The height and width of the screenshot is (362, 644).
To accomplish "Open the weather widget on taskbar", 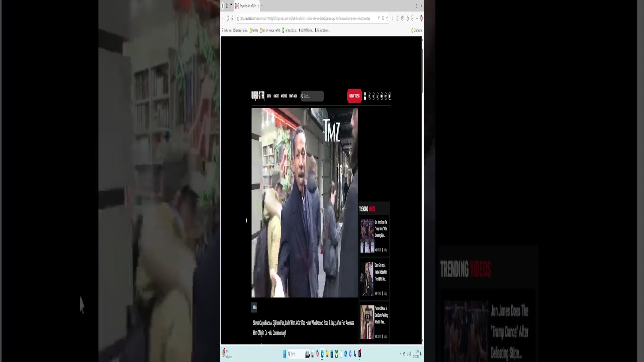I will [x=228, y=354].
